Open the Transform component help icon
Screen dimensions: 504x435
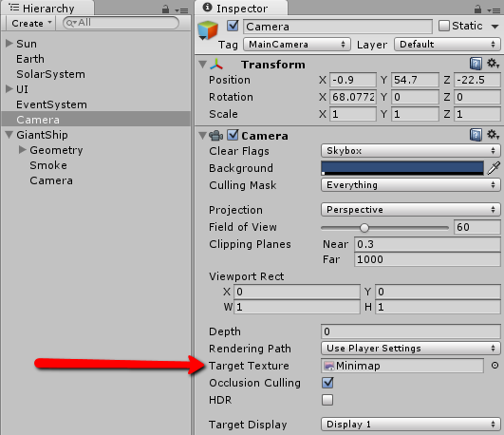point(476,64)
